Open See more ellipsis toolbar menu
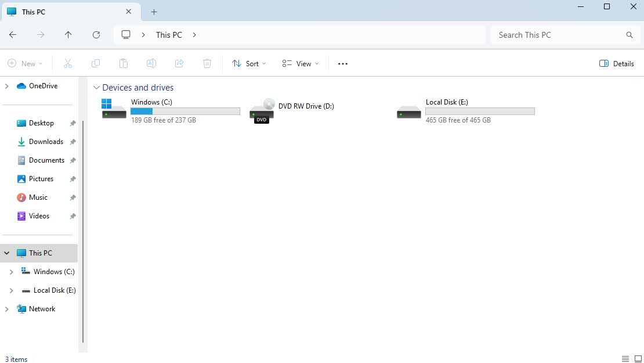This screenshot has width=644, height=363. pyautogui.click(x=342, y=64)
